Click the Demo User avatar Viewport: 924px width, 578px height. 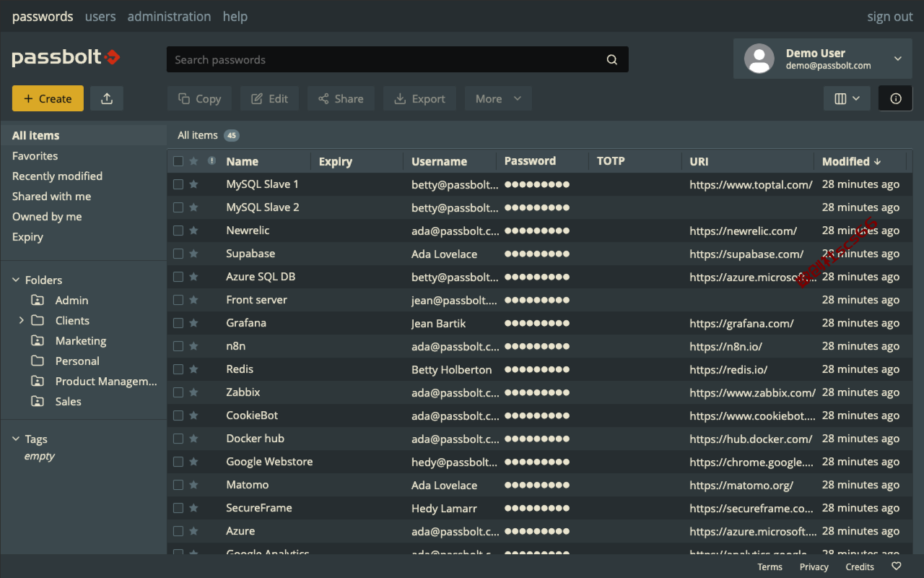tap(759, 59)
